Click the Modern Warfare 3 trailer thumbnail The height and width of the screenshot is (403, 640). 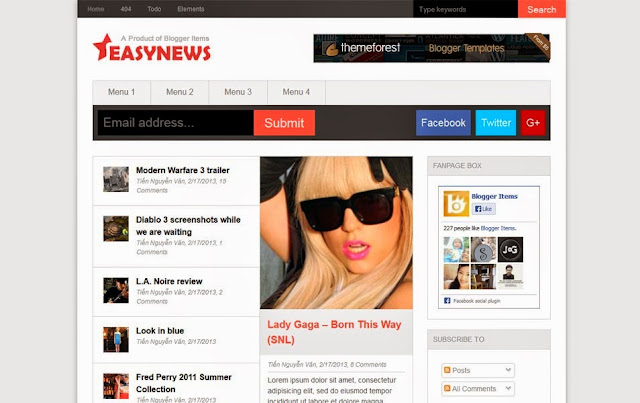click(x=116, y=179)
